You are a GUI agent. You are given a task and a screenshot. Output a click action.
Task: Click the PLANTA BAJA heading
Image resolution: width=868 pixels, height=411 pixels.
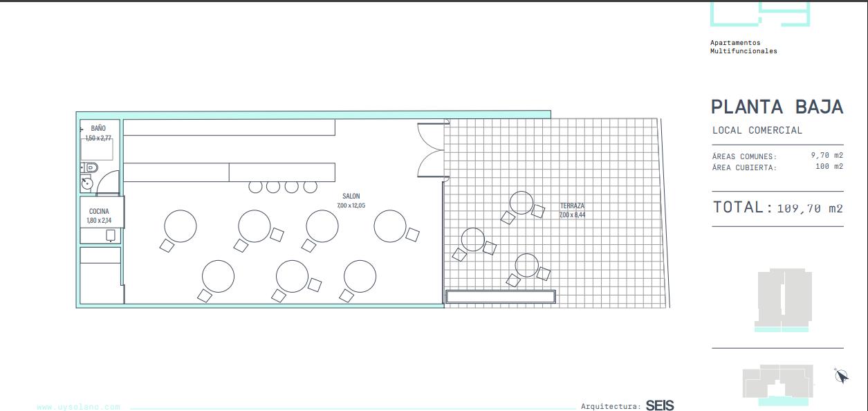(x=777, y=107)
